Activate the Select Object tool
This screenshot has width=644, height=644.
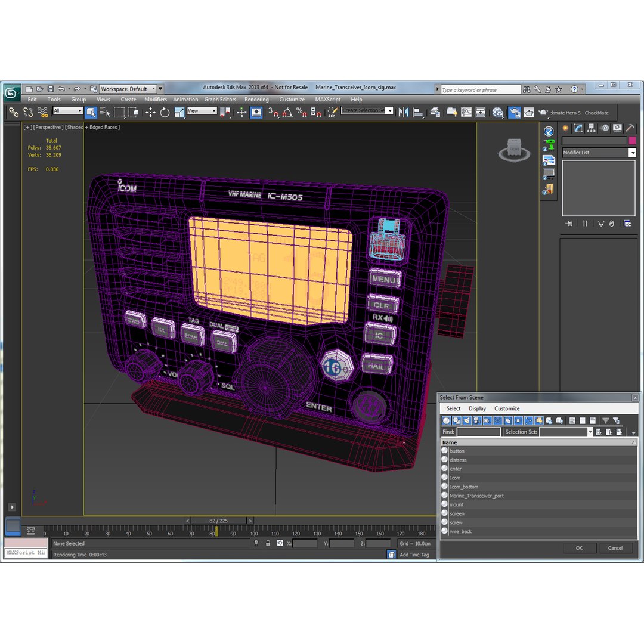click(x=91, y=112)
